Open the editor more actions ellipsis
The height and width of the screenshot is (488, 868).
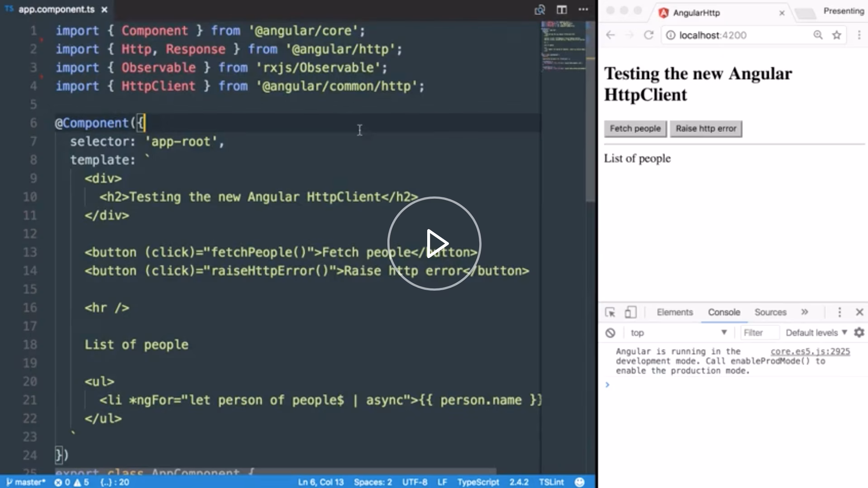click(583, 10)
